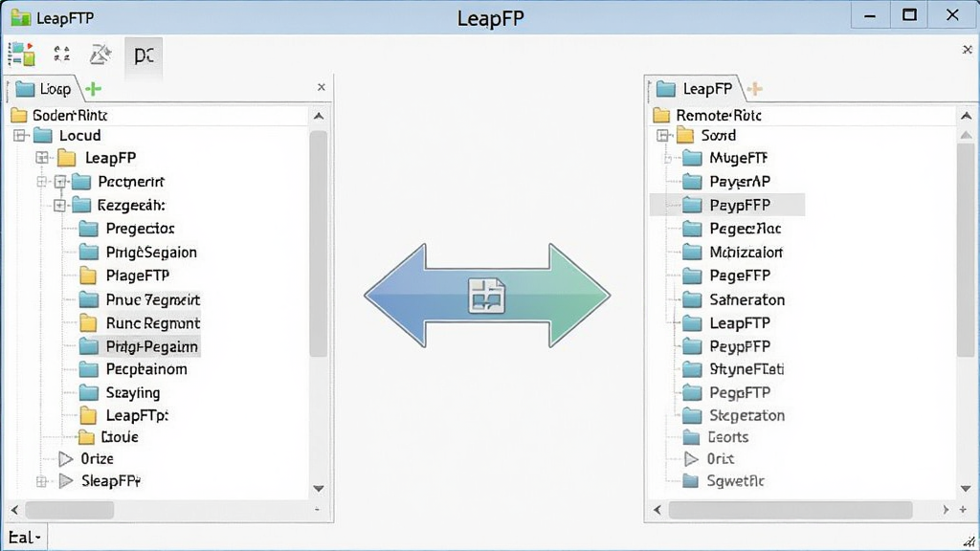
Task: Select the SodenRintz root folder
Action: point(59,116)
